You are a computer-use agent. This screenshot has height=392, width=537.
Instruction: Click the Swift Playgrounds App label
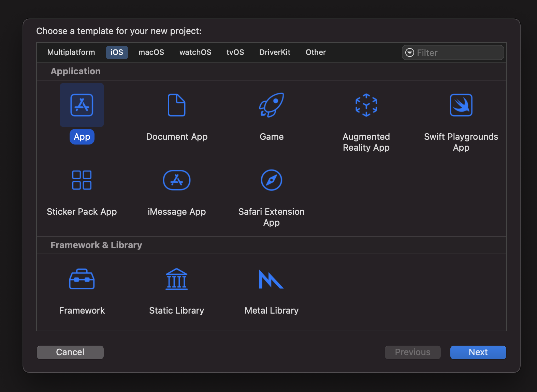pos(461,142)
